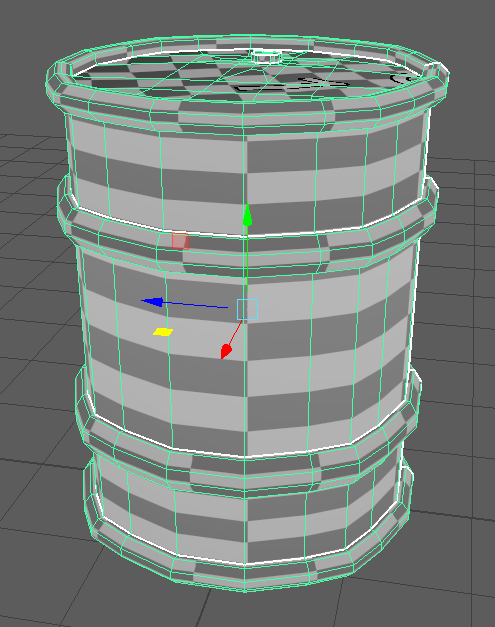Click the small cap on barrel lid
The width and height of the screenshot is (495, 627).
266,56
